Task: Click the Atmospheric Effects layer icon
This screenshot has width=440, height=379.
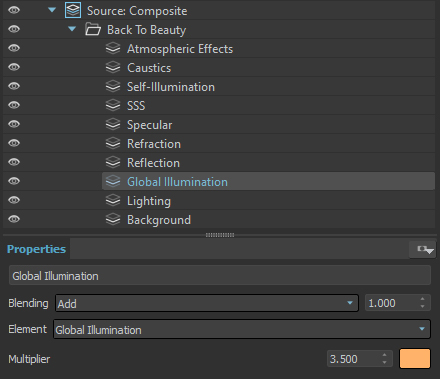Action: [113, 48]
